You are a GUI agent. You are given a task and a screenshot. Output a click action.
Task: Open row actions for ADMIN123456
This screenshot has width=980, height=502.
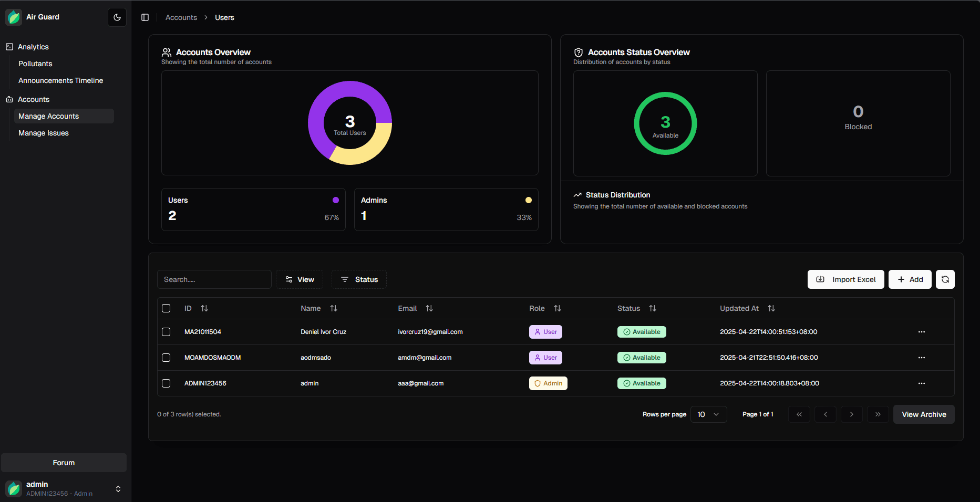[x=922, y=383]
